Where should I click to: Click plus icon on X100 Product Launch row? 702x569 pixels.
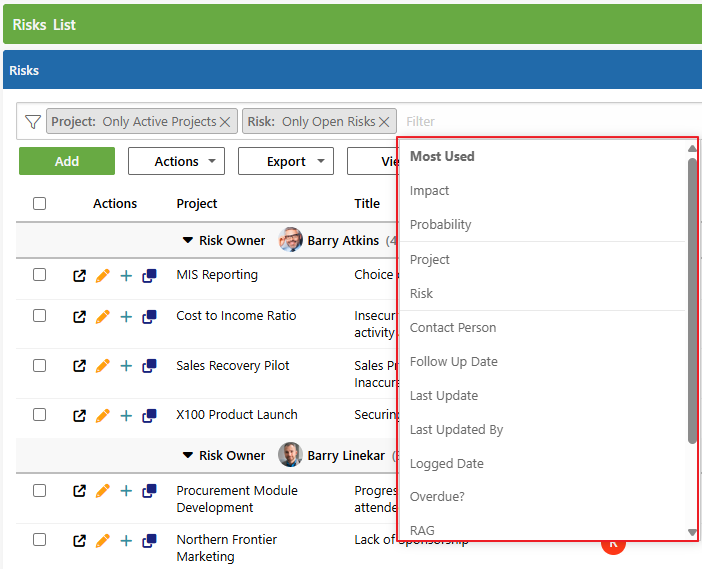[126, 416]
